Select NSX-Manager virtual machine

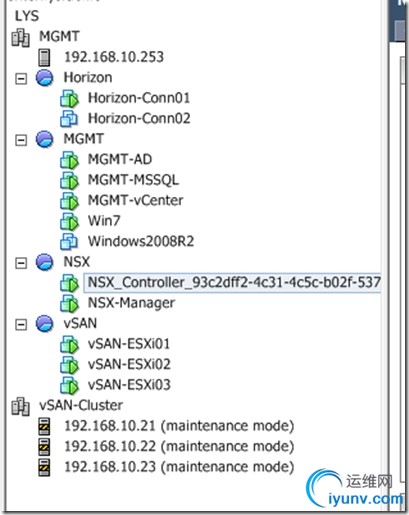pyautogui.click(x=131, y=303)
